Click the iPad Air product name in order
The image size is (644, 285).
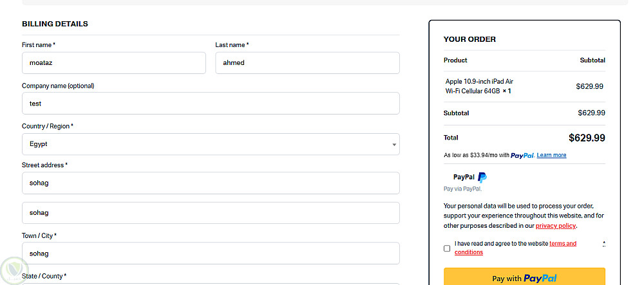(x=479, y=86)
